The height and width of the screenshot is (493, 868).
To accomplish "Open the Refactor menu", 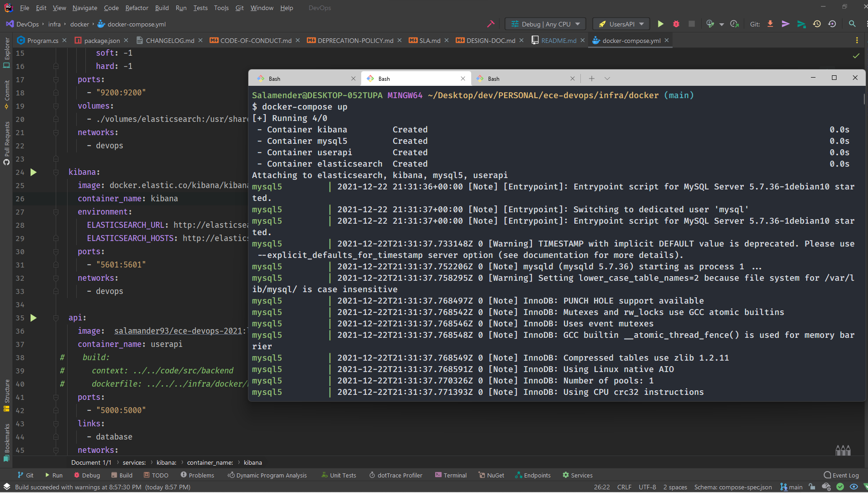I will [x=137, y=8].
